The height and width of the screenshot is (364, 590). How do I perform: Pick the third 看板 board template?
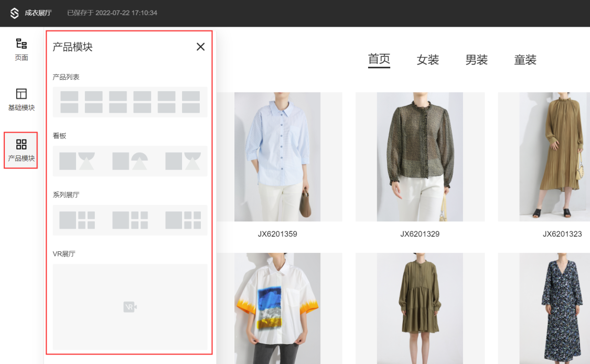tap(183, 161)
